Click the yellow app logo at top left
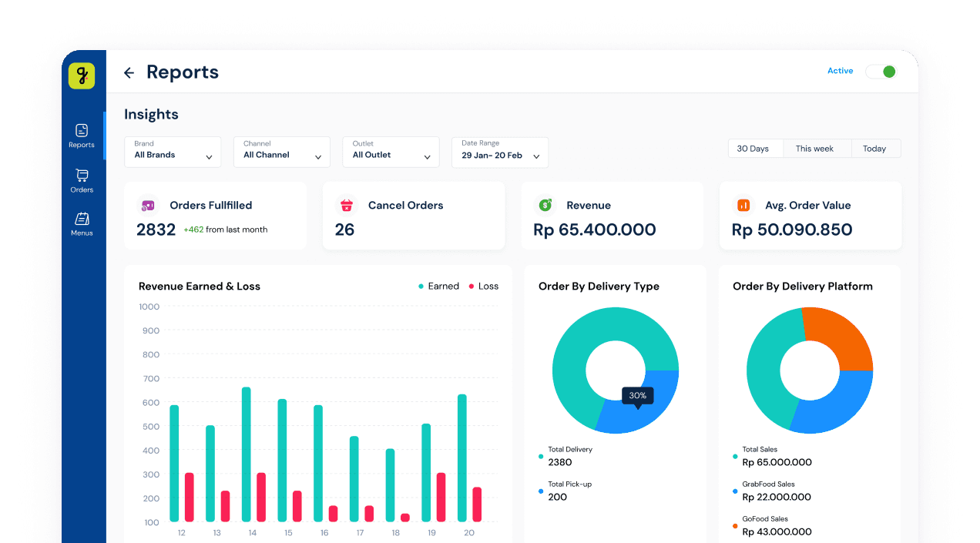 [82, 76]
